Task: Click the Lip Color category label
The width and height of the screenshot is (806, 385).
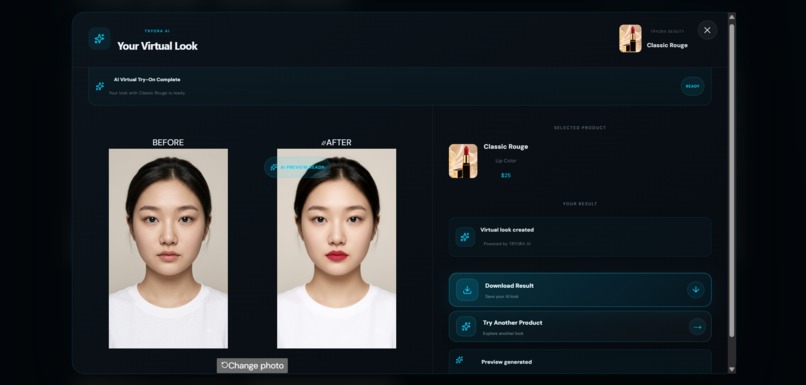Action: (506, 161)
